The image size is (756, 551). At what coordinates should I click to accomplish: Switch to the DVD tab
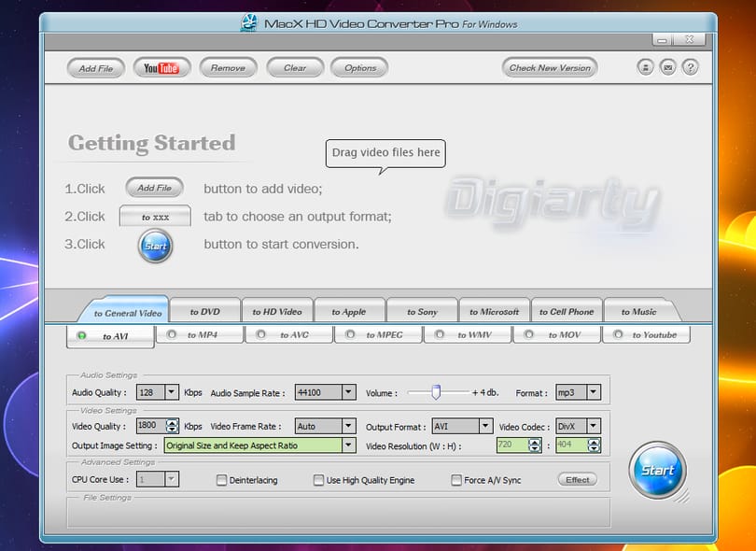point(205,311)
